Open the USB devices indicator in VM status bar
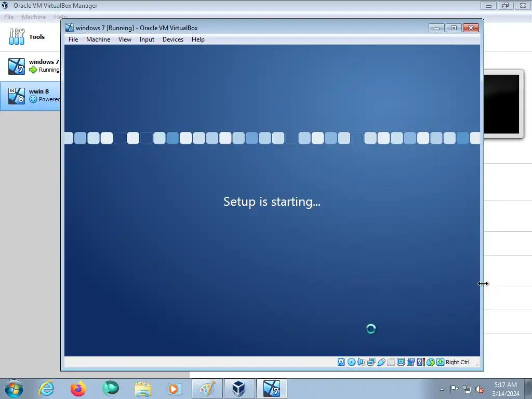The width and height of the screenshot is (532, 399). coord(381,362)
